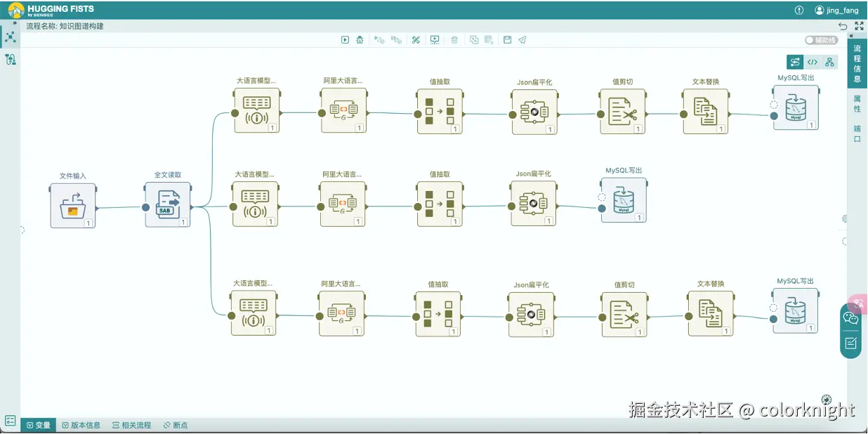Screen dimensions: 868x434
Task: Switch to the code view button
Action: (812, 63)
